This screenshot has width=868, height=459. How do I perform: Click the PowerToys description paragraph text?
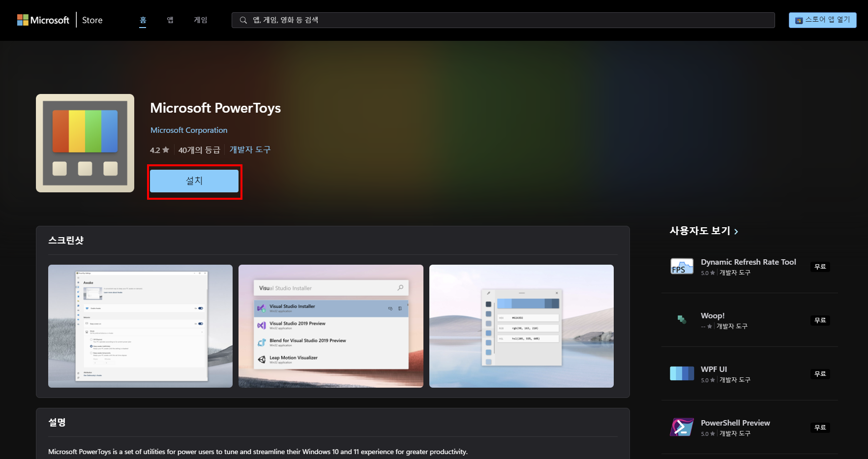258,452
